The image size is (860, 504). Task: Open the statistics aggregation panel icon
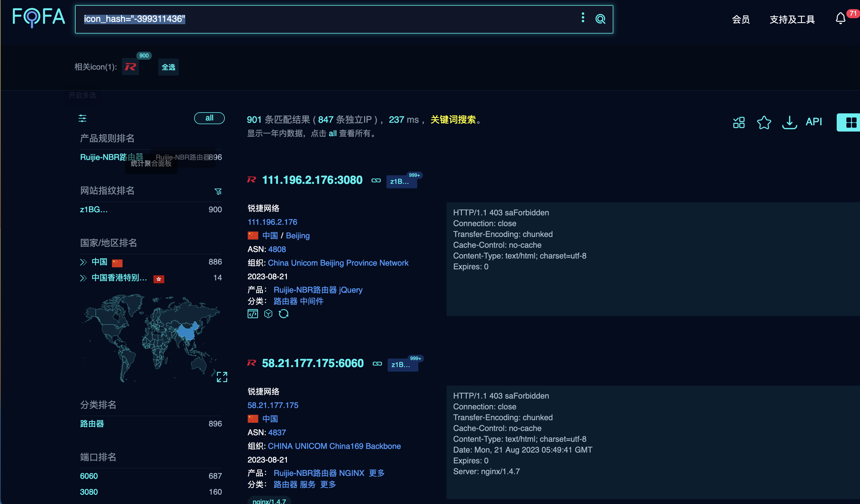tap(739, 122)
